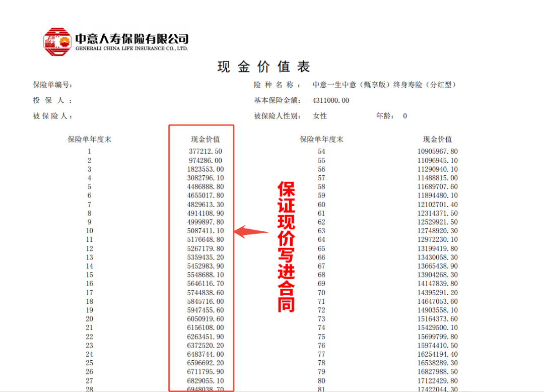Viewport: 544px width, 392px height.
Task: Select the 现金价值表 title heading
Action: (x=263, y=67)
